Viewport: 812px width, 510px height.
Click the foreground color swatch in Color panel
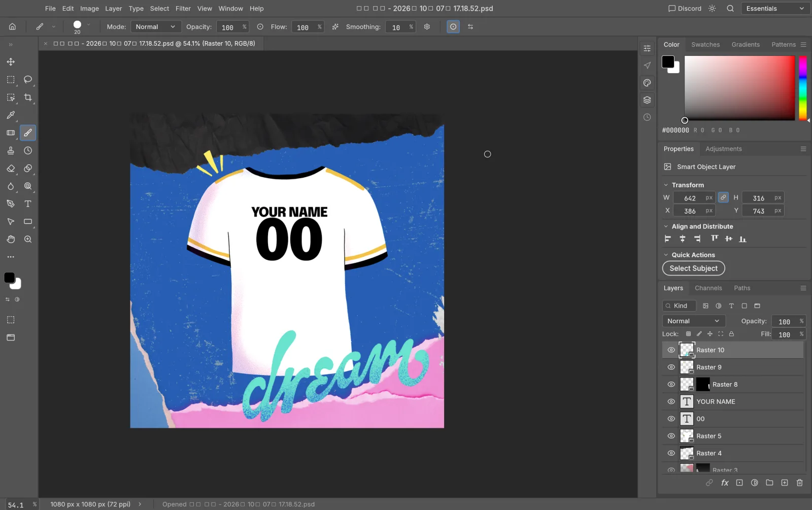pos(668,62)
